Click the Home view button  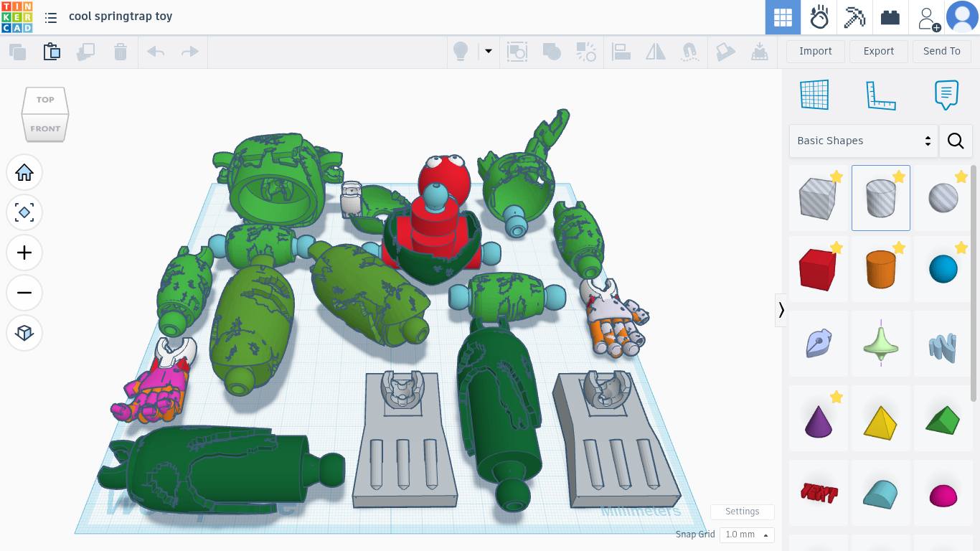pyautogui.click(x=24, y=172)
